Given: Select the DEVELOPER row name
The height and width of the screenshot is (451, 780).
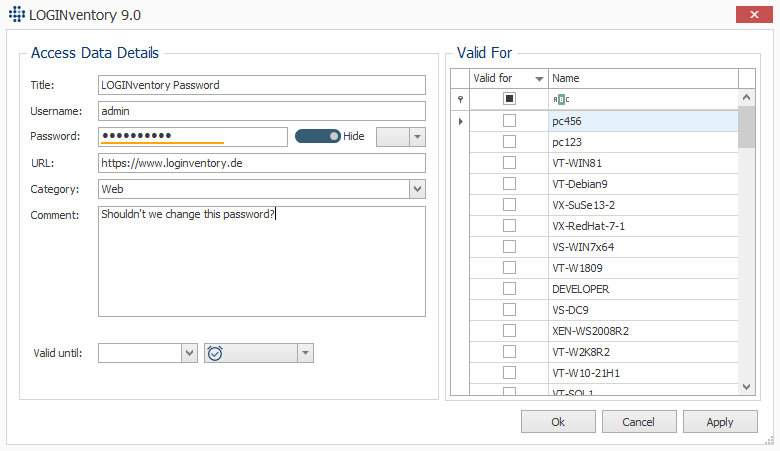Looking at the screenshot, I should [580, 289].
